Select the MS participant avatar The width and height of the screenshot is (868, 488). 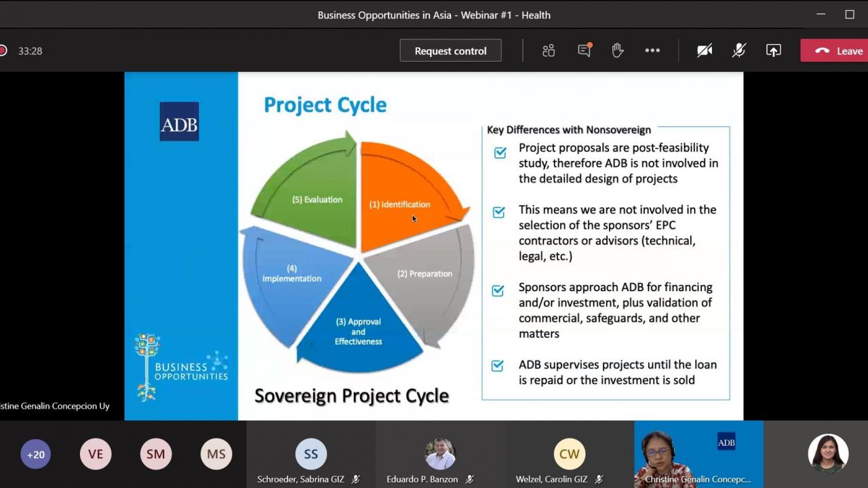(x=216, y=454)
